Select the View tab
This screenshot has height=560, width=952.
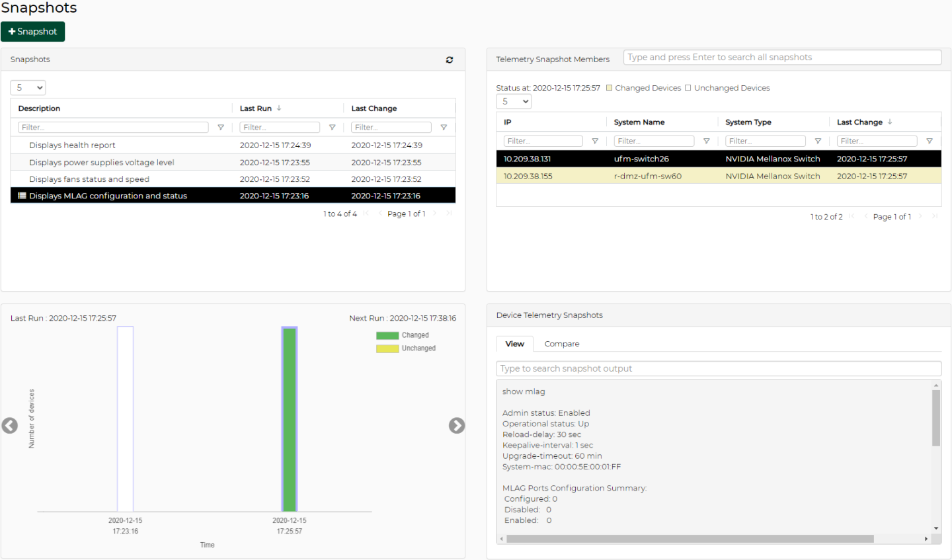pos(514,344)
